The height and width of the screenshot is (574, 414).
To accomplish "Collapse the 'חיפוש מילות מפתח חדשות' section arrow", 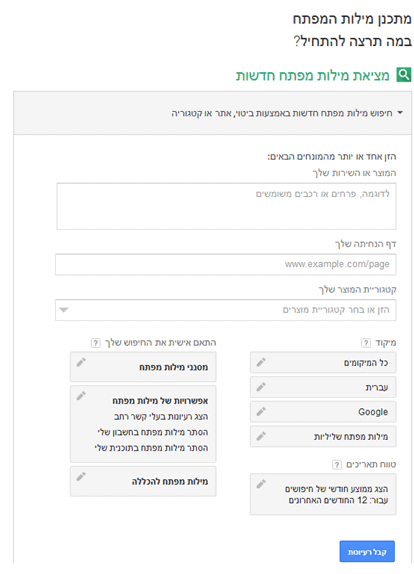I will pos(400,113).
